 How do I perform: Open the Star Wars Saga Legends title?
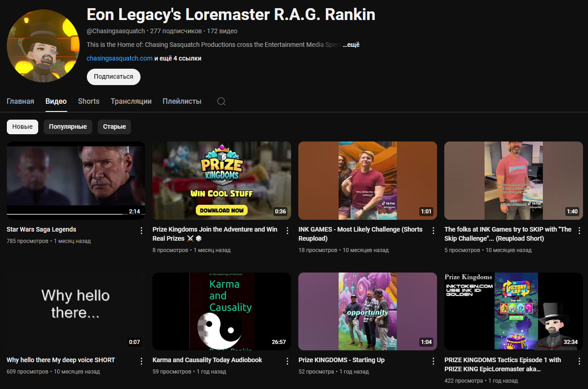(41, 229)
